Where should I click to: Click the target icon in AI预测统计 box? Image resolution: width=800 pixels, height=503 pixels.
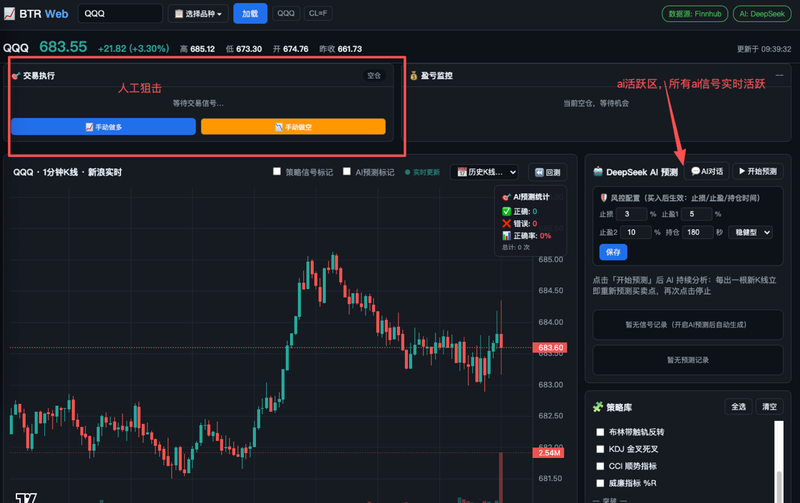(506, 197)
